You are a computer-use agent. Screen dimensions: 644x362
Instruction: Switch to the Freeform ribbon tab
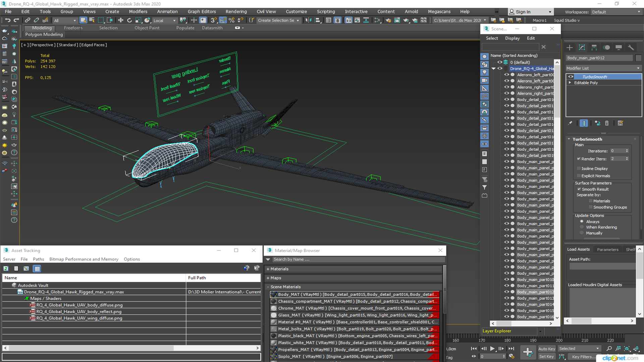point(73,28)
